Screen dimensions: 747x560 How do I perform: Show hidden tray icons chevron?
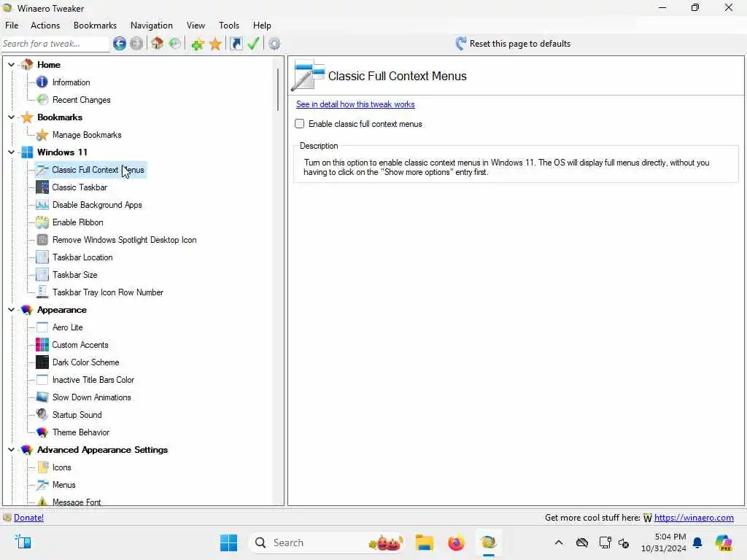[559, 542]
